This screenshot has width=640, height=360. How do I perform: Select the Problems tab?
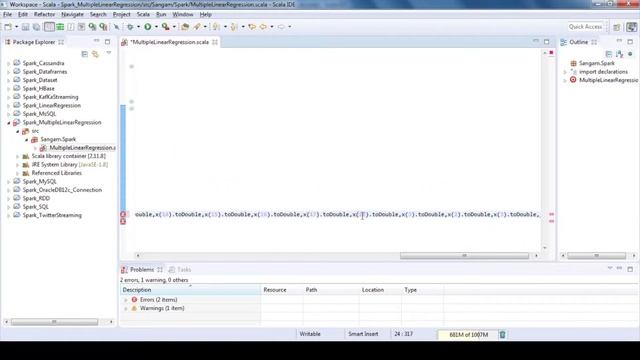pyautogui.click(x=142, y=269)
